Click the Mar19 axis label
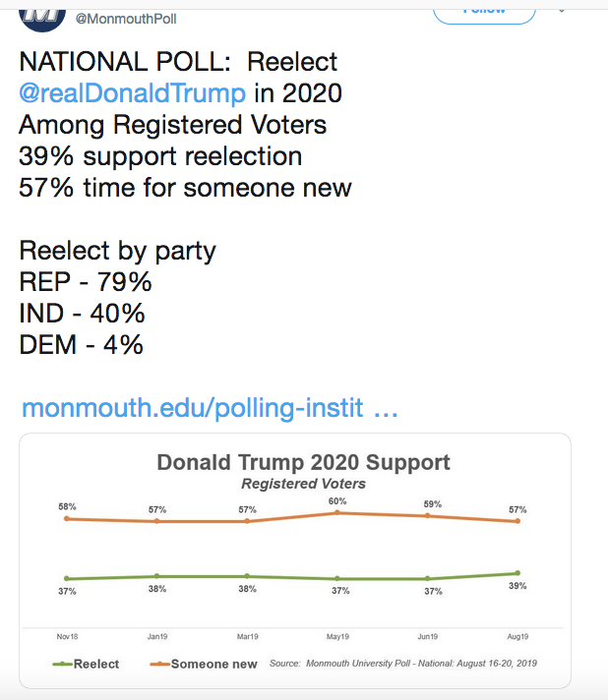This screenshot has width=608, height=700. point(248,637)
